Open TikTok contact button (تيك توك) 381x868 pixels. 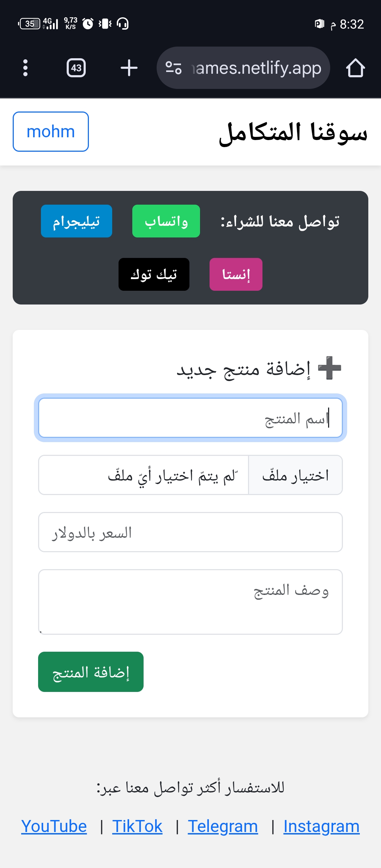[x=154, y=275]
